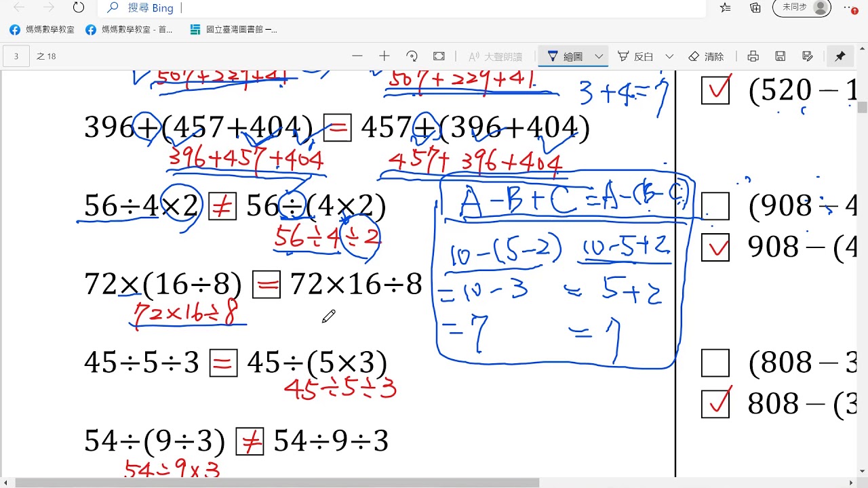The width and height of the screenshot is (868, 488).
Task: Click the expression 56÷(4×2)
Action: pos(316,206)
